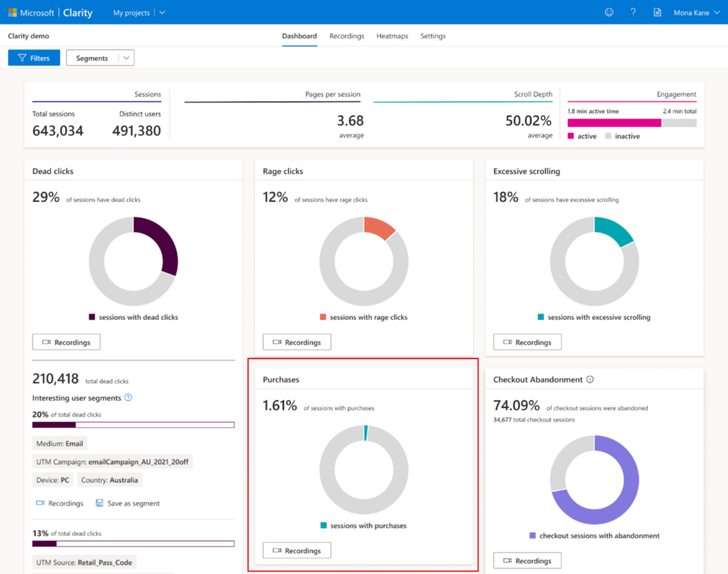Image resolution: width=728 pixels, height=574 pixels.
Task: Go to the Settings tab
Action: (x=433, y=36)
